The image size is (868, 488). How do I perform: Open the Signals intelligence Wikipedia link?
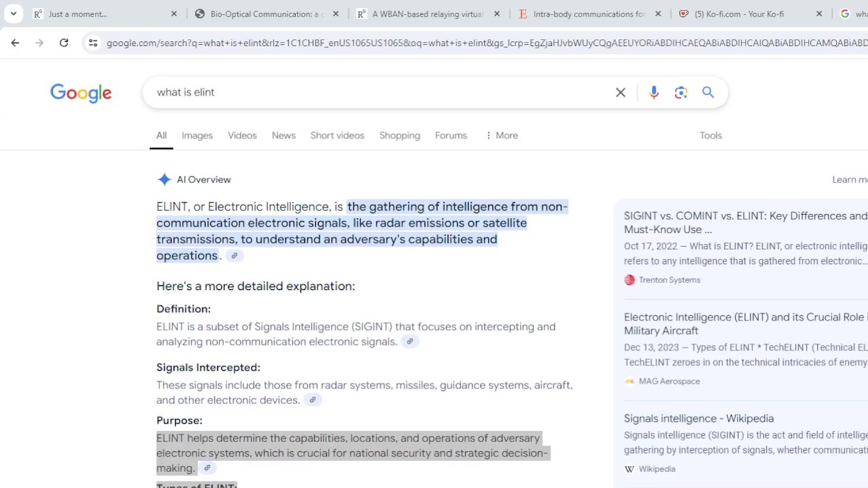[698, 418]
